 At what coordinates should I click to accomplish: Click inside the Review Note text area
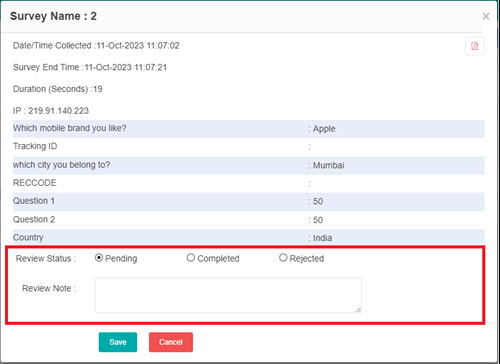coord(228,295)
